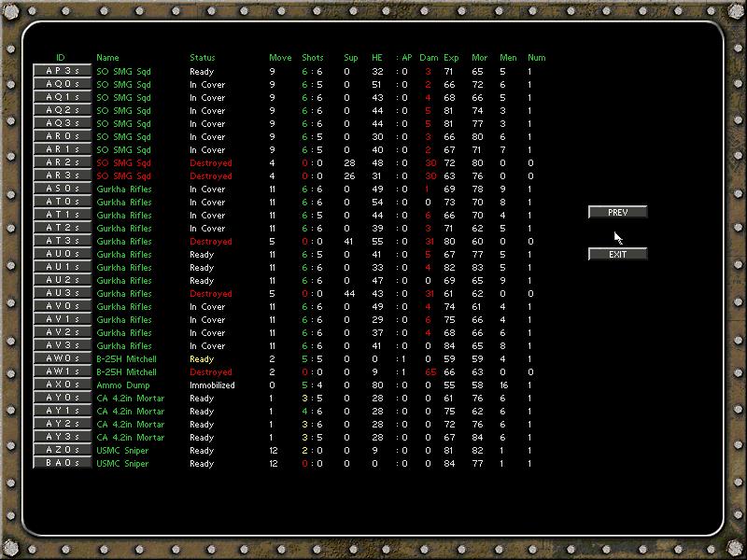Select destroyed B-25H unit AW1

pyautogui.click(x=62, y=371)
